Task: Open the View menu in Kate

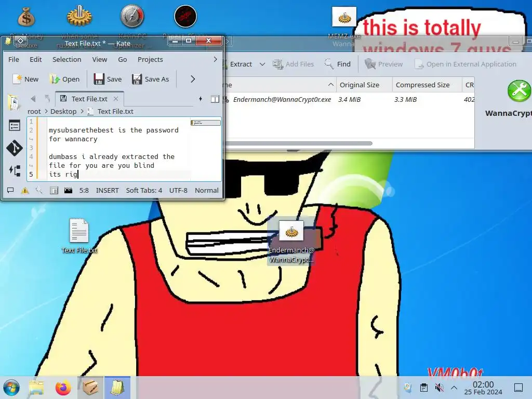Action: [100, 59]
